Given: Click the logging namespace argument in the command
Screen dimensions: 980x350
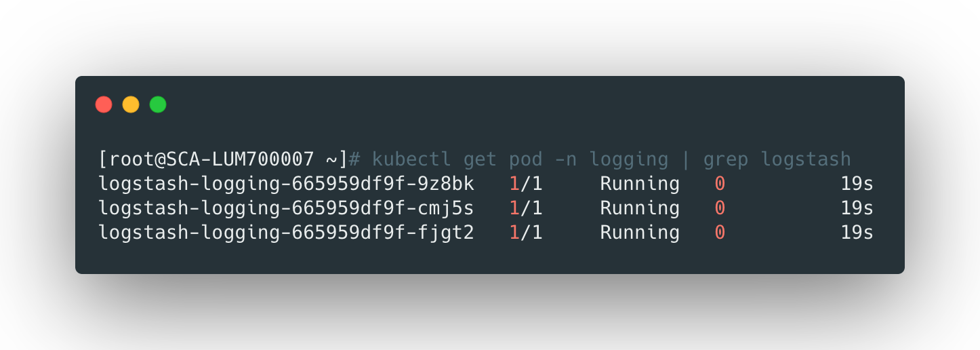Looking at the screenshot, I should [x=628, y=159].
